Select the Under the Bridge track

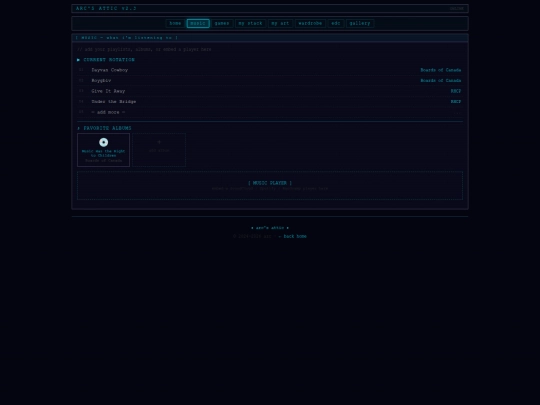(x=270, y=102)
